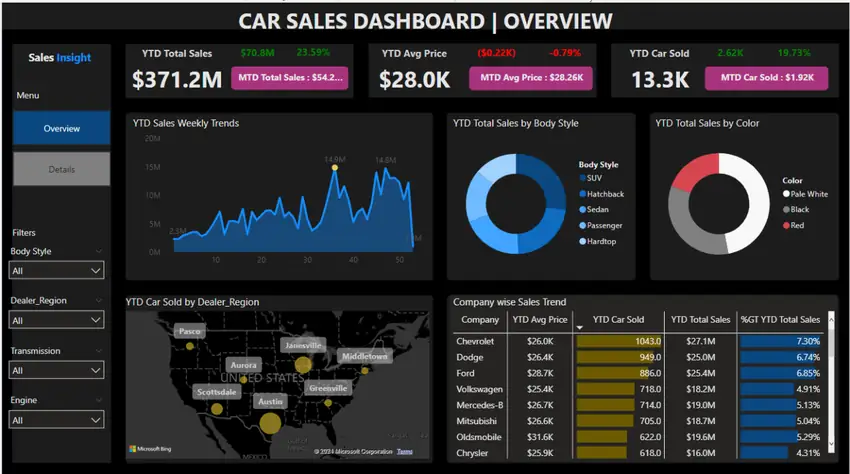Sort table by YTD Avg Price header

pyautogui.click(x=540, y=319)
